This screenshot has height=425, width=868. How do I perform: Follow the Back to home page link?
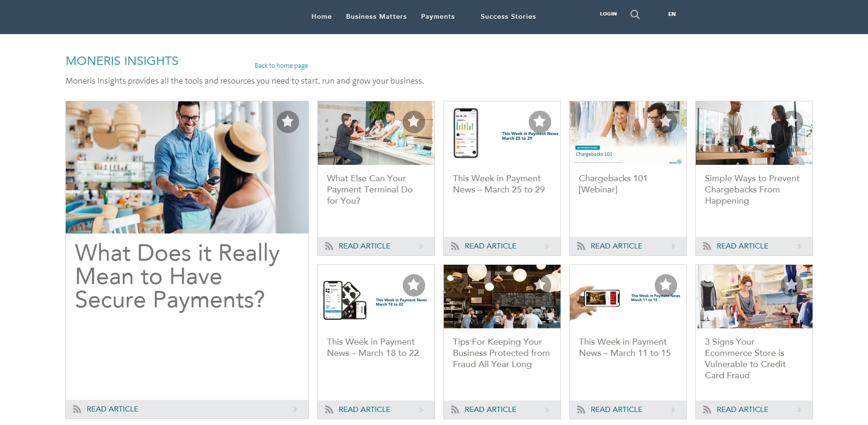coord(281,66)
